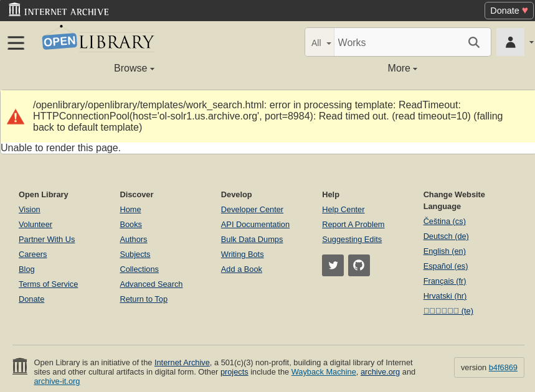Open the Blog link

click(x=27, y=269)
